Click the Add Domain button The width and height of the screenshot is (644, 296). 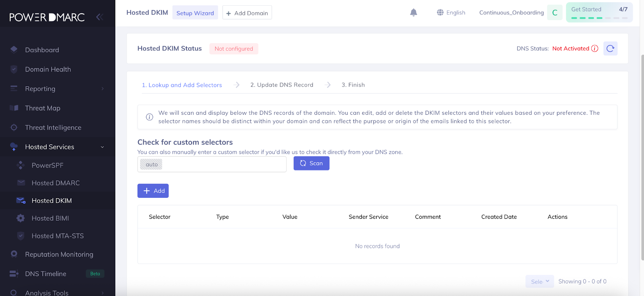[x=247, y=12]
